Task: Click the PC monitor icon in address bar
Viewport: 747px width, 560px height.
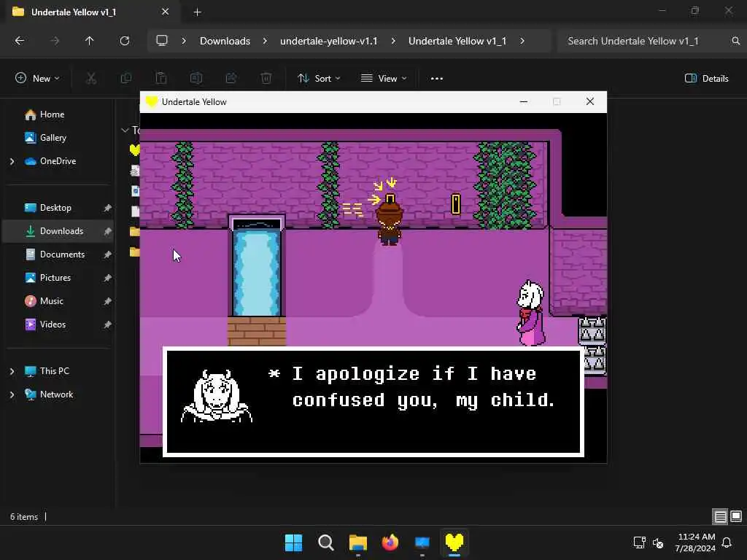Action: 162,41
